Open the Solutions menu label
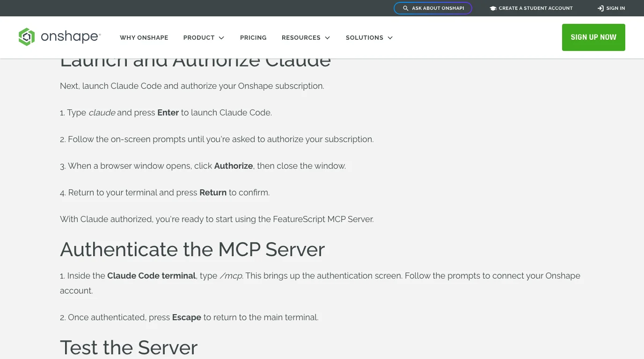644x359 pixels. (x=365, y=37)
